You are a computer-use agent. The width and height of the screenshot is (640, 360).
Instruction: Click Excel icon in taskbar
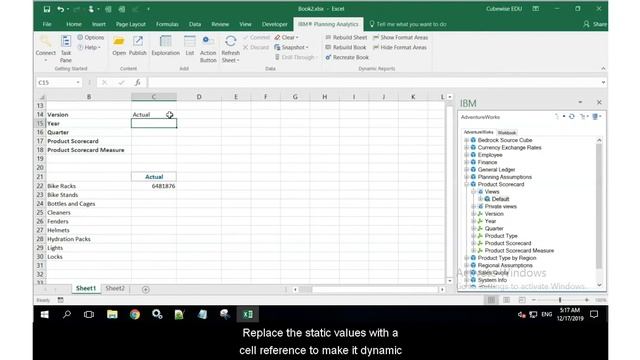(x=247, y=314)
